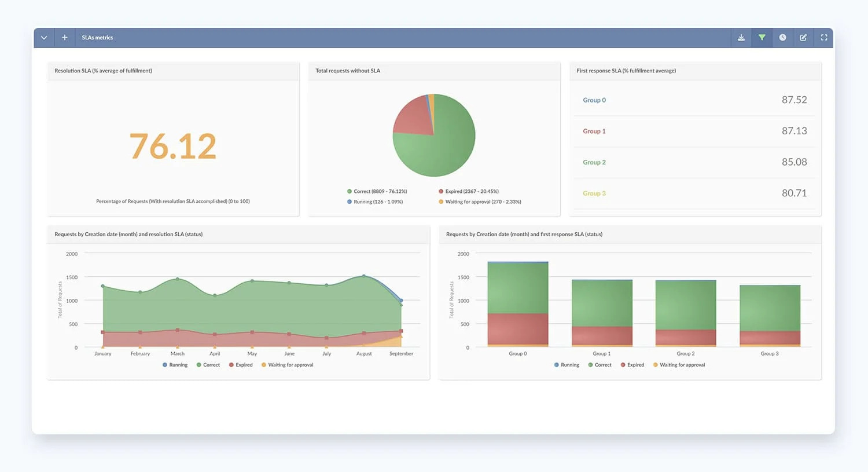Toggle Correct (8809) legend in pie chart

pos(377,191)
